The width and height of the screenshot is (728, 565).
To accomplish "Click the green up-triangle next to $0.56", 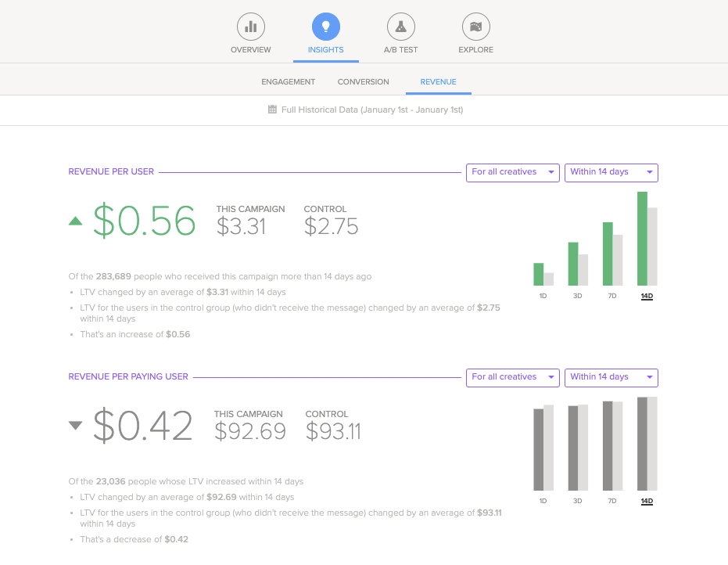I will [x=75, y=221].
